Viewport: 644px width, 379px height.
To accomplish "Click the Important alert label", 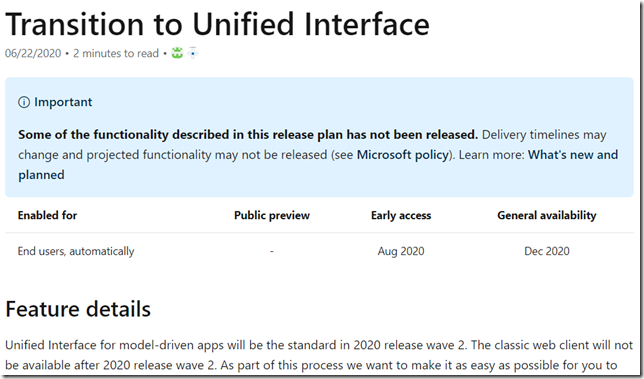I will (63, 102).
